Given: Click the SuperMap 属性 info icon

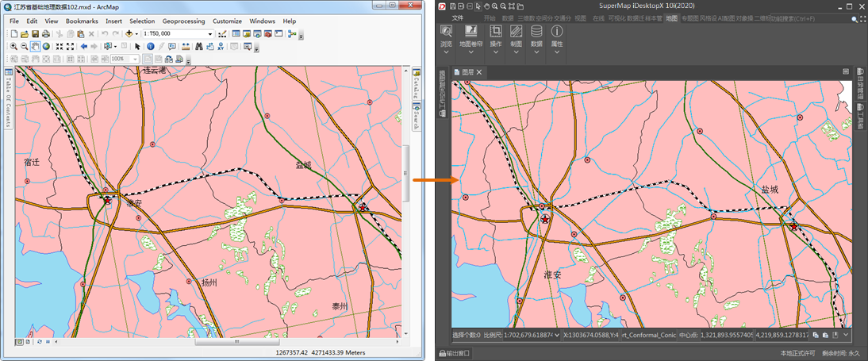Looking at the screenshot, I should [557, 32].
